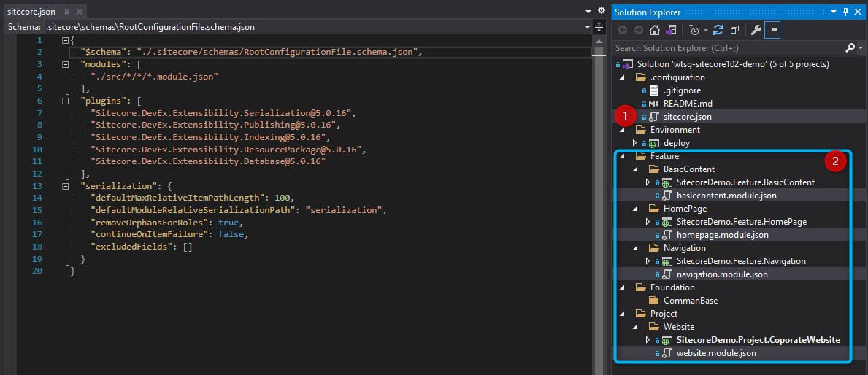Collapse the "serialization" object fold on line 13
Viewport: 868px width, 375px height.
coord(66,186)
